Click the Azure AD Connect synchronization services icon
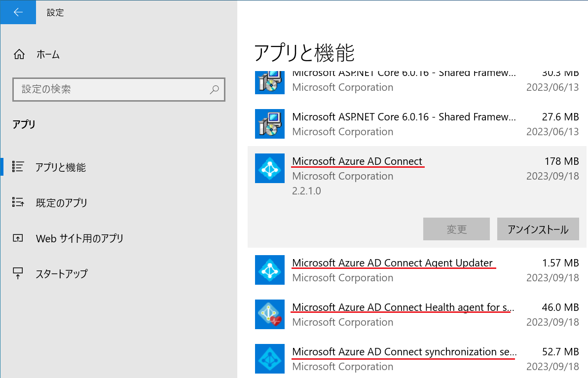The width and height of the screenshot is (588, 378). coord(270,359)
